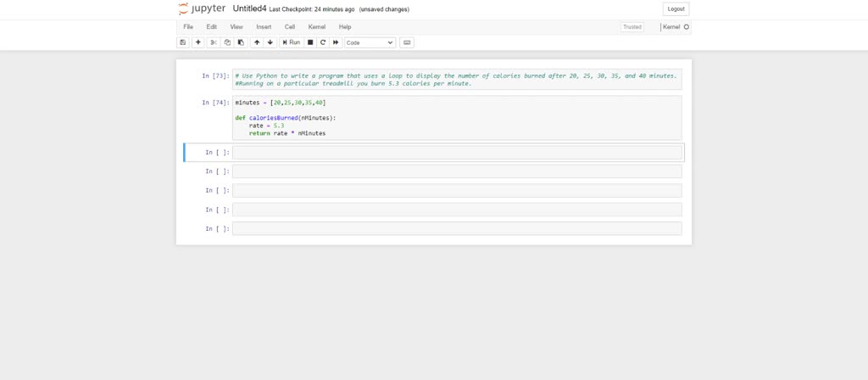Click the last empty code cell
This screenshot has width=868, height=380.
pyautogui.click(x=457, y=228)
